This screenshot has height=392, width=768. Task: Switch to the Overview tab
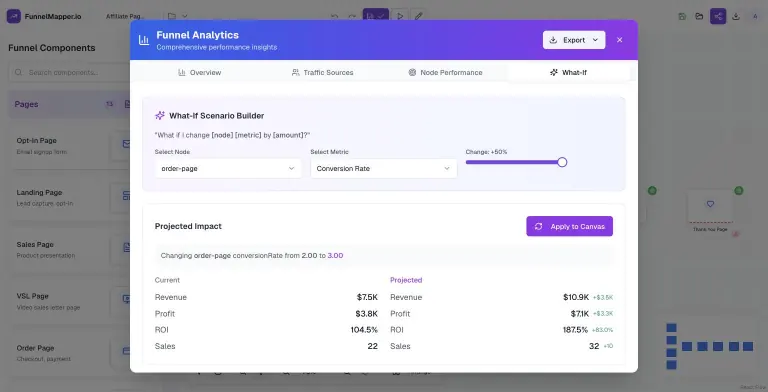click(199, 73)
